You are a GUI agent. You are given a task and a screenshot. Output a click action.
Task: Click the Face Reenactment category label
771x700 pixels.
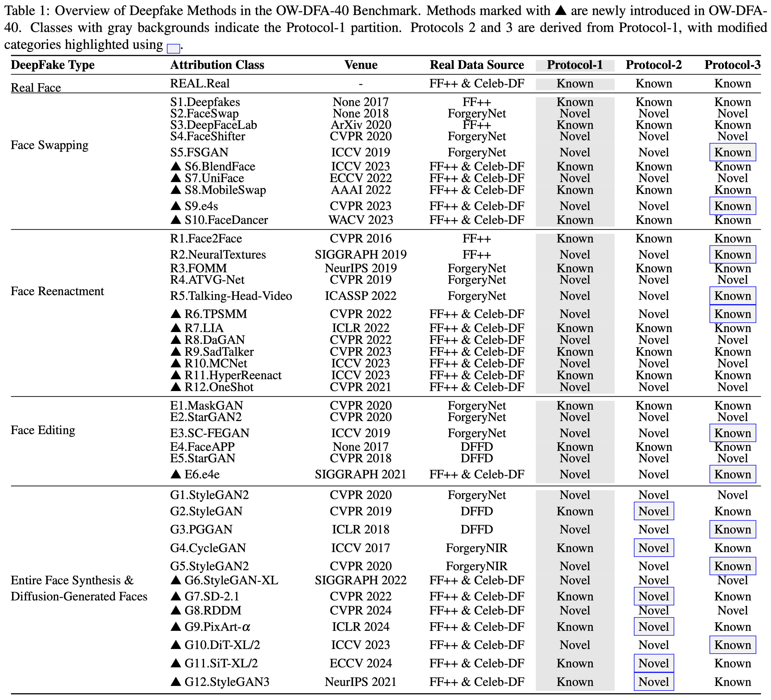57,291
